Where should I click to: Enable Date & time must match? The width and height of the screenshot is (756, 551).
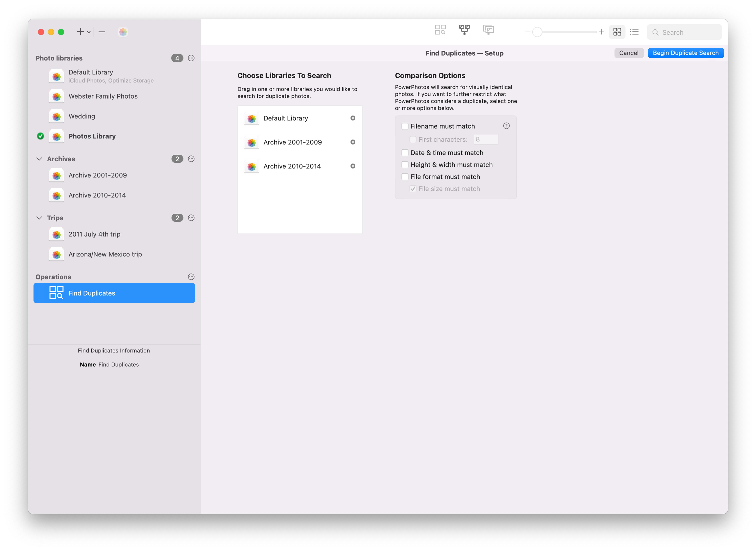405,153
